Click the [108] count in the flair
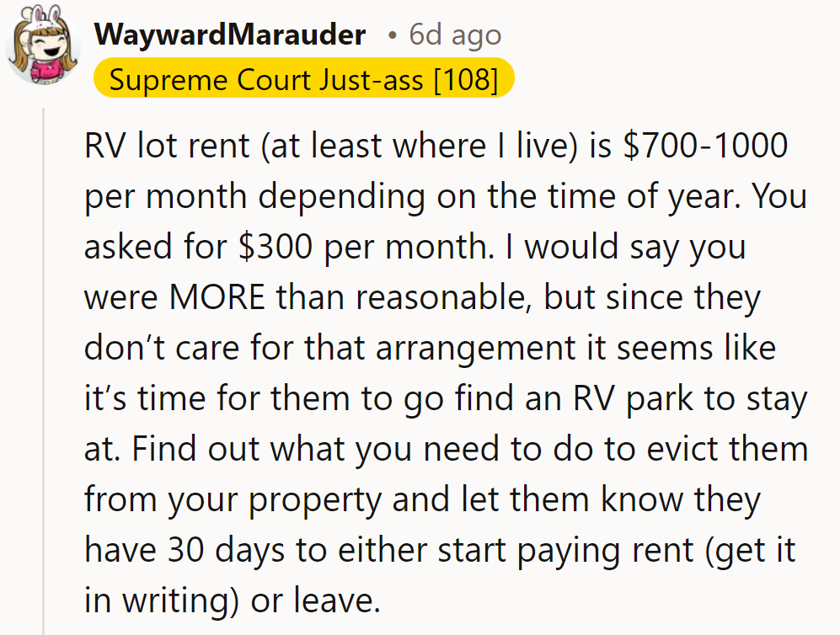This screenshot has height=635, width=840. (465, 80)
